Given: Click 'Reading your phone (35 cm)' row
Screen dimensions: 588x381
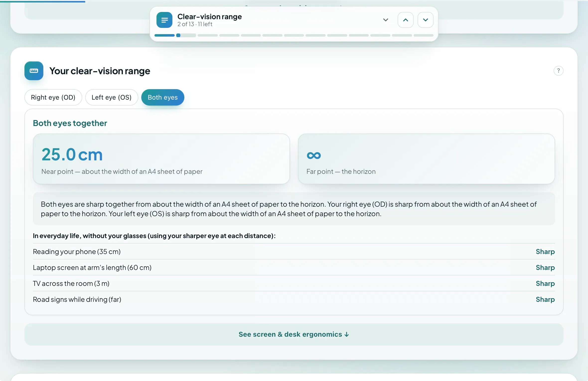Looking at the screenshot, I should point(294,252).
